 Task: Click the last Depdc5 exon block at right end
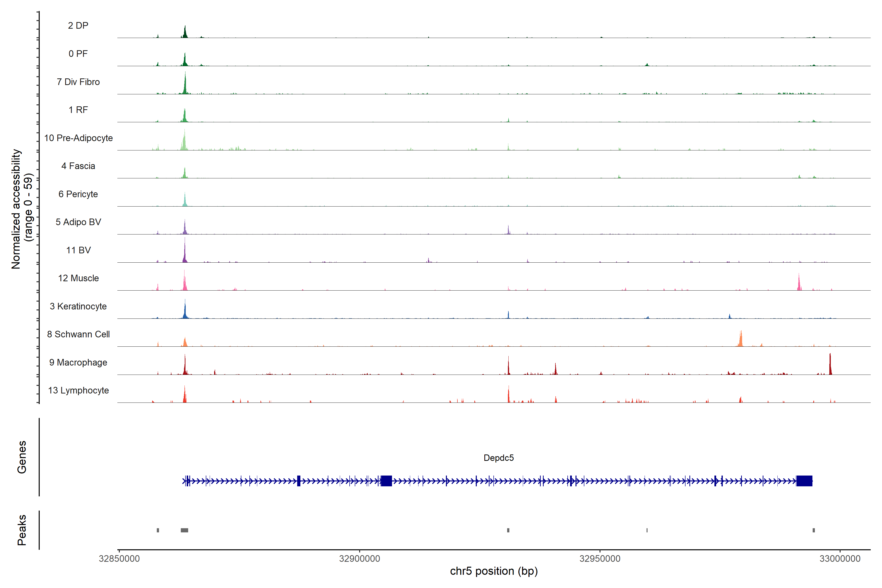[x=804, y=481]
